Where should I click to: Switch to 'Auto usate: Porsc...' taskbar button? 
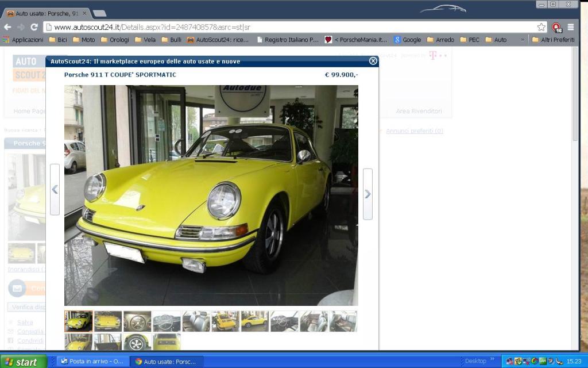click(x=167, y=362)
